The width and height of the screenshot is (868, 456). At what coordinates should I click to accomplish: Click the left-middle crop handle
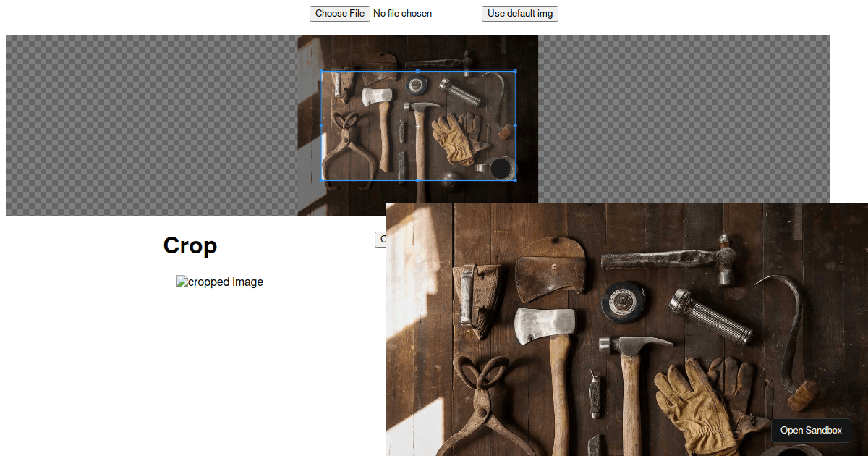[322, 125]
